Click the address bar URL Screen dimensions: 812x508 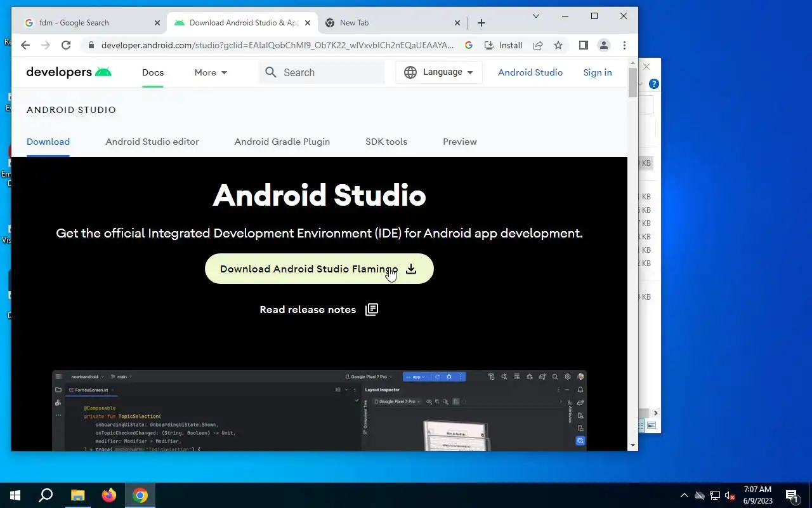[x=277, y=45]
